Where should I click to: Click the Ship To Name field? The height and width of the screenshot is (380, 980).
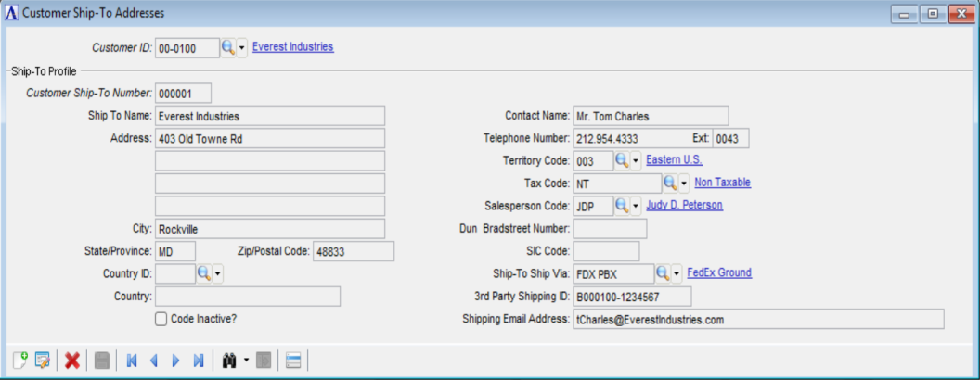pos(269,116)
